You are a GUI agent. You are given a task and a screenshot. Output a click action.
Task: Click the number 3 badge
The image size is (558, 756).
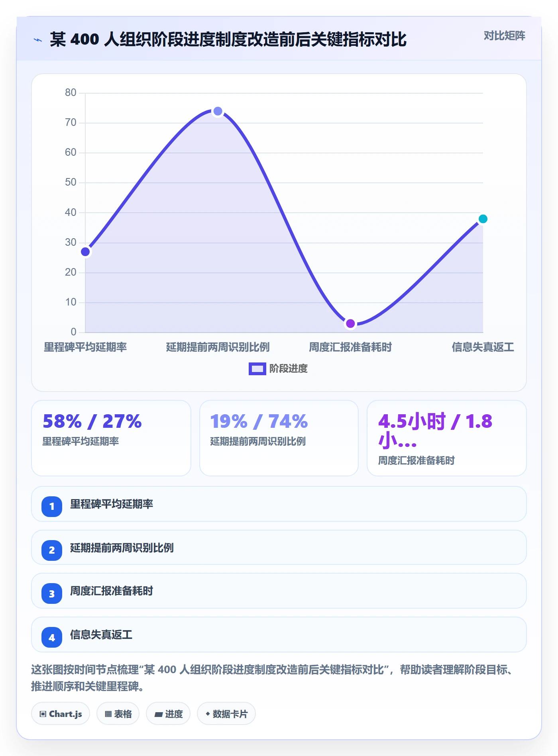tap(52, 594)
